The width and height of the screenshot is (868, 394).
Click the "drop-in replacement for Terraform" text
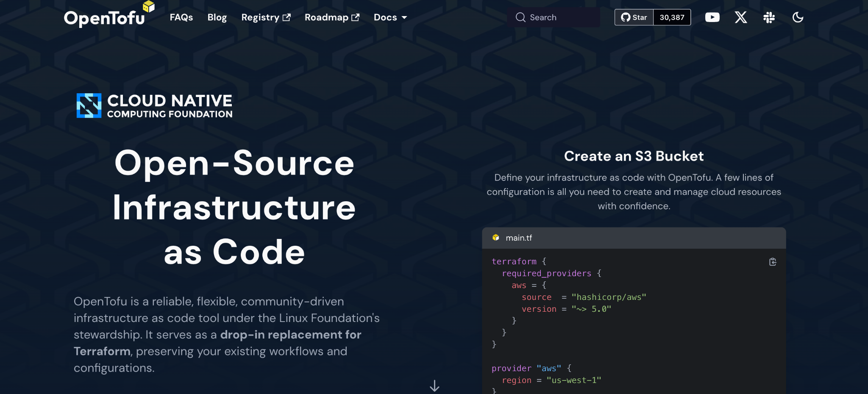click(217, 343)
